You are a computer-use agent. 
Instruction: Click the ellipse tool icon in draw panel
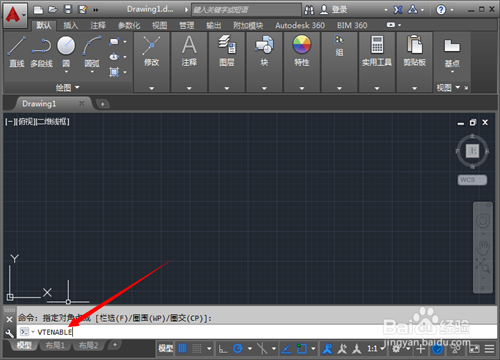tap(114, 57)
